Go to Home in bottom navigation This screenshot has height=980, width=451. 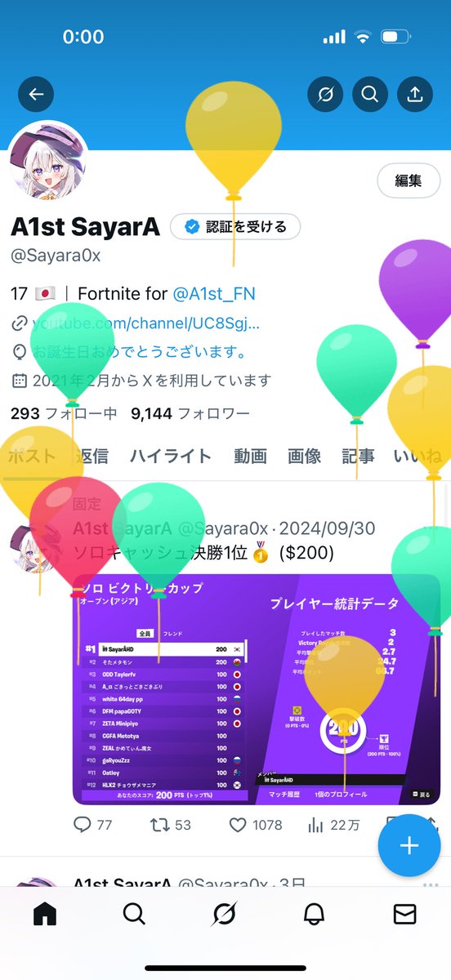point(45,915)
